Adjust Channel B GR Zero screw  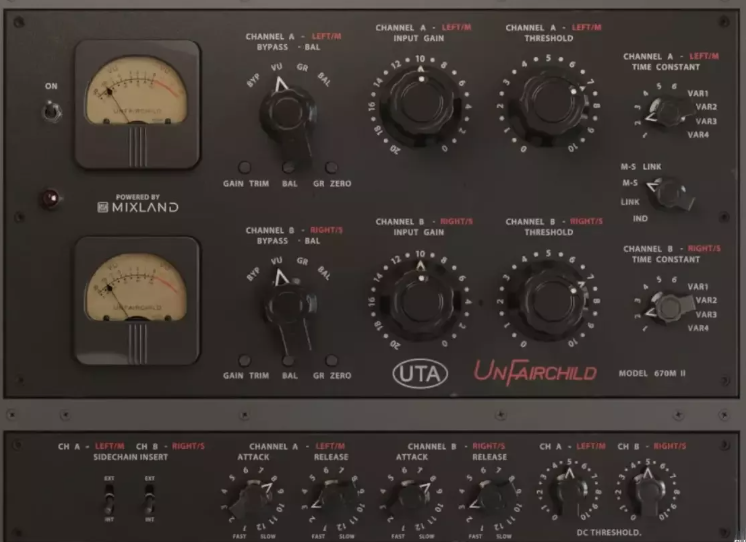coord(331,360)
